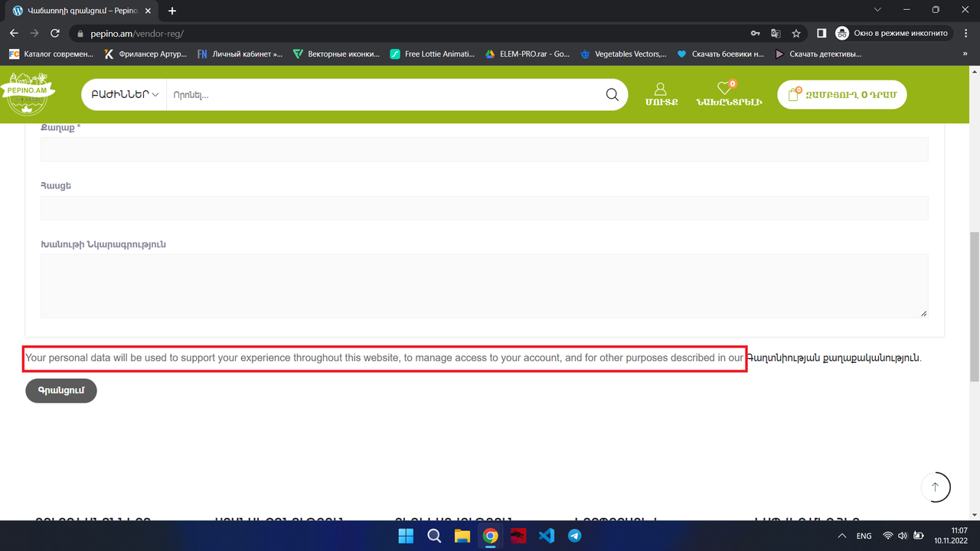
Task: Click the Քաղաք city input field
Action: 484,149
